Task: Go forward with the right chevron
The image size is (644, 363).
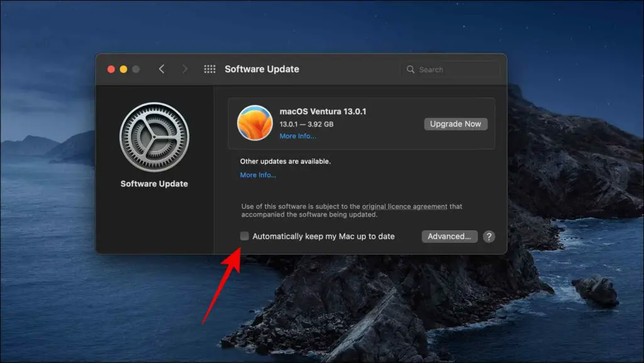Action: tap(185, 69)
